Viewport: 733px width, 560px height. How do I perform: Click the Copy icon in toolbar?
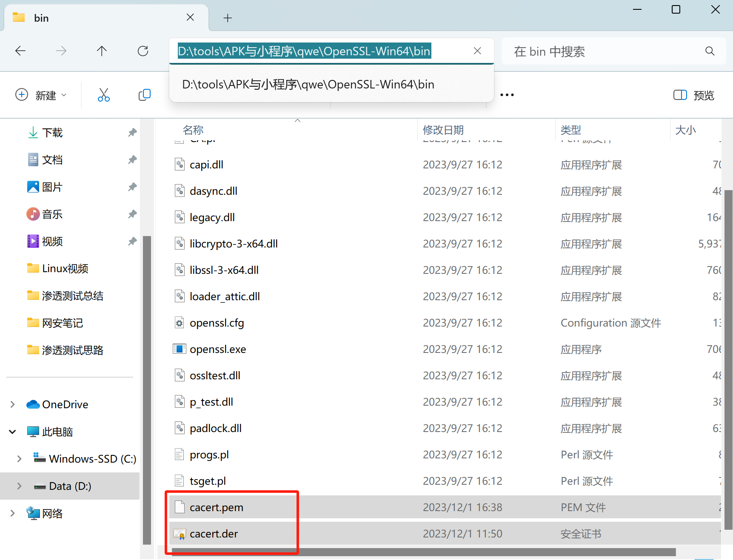(x=145, y=95)
